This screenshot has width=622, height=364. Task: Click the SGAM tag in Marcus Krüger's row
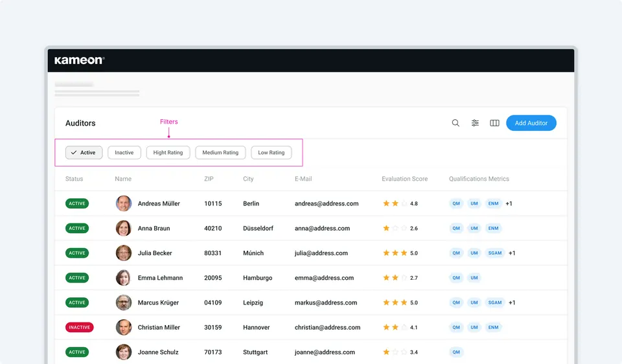coord(494,302)
